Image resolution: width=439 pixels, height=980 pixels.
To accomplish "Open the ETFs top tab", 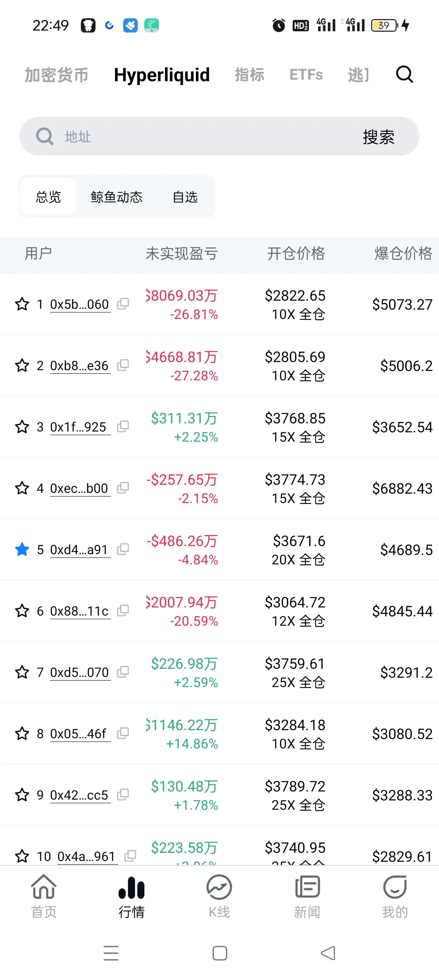I will point(306,75).
